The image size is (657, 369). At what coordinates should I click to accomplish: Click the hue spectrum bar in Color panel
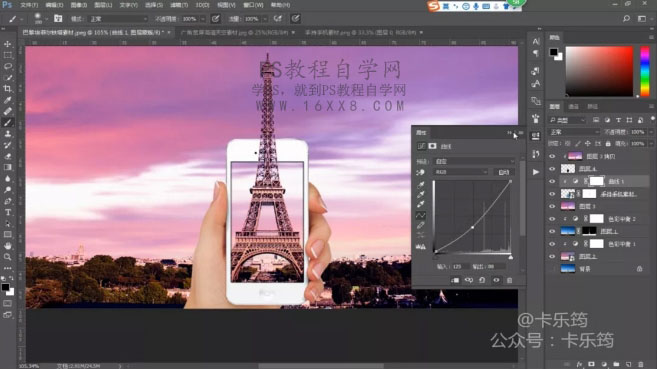pyautogui.click(x=645, y=72)
